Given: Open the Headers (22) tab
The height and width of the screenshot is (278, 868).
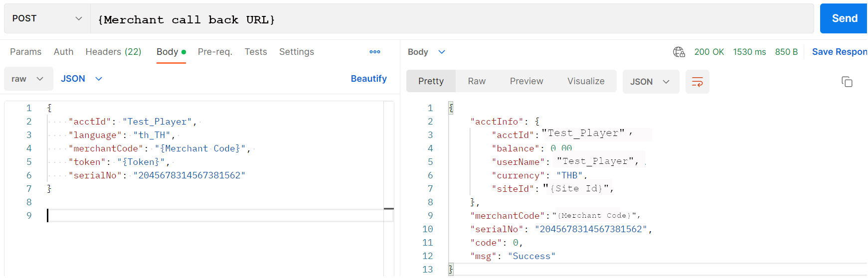Looking at the screenshot, I should point(113,52).
